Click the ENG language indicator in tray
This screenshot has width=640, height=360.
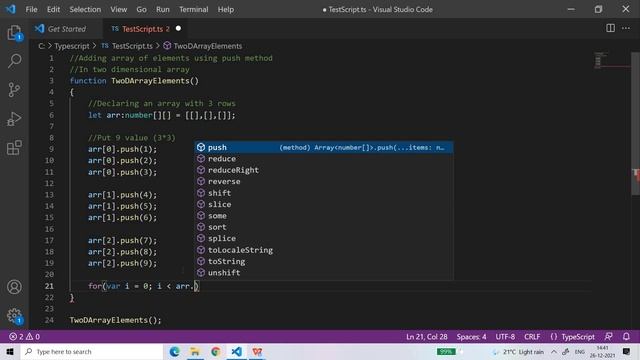[x=580, y=351]
